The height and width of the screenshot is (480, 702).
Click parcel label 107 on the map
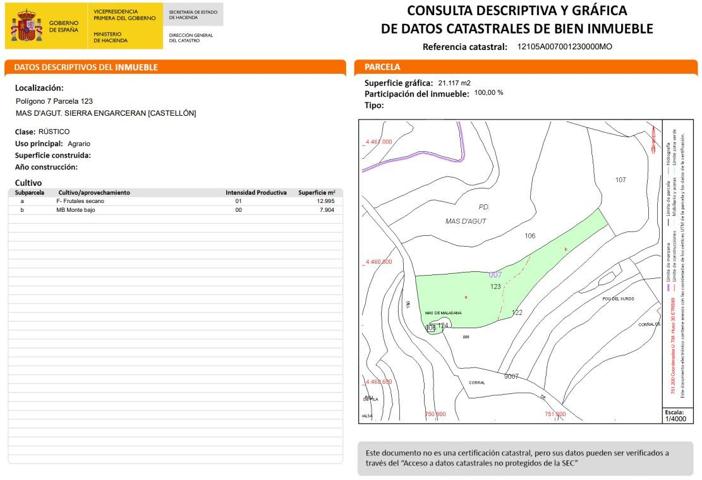click(x=620, y=180)
